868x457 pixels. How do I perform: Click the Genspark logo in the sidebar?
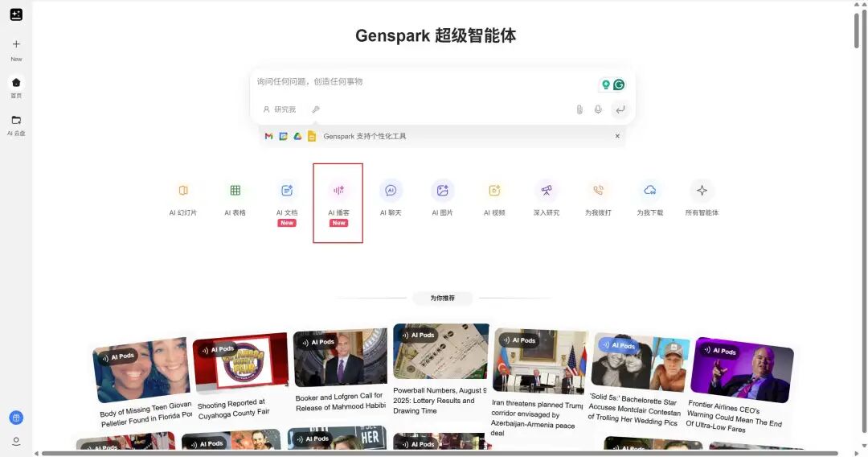(16, 15)
